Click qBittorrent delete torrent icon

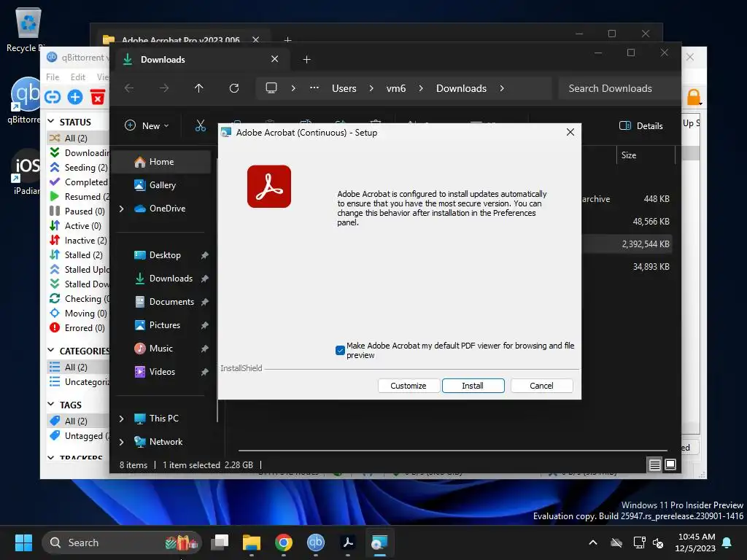tap(98, 97)
